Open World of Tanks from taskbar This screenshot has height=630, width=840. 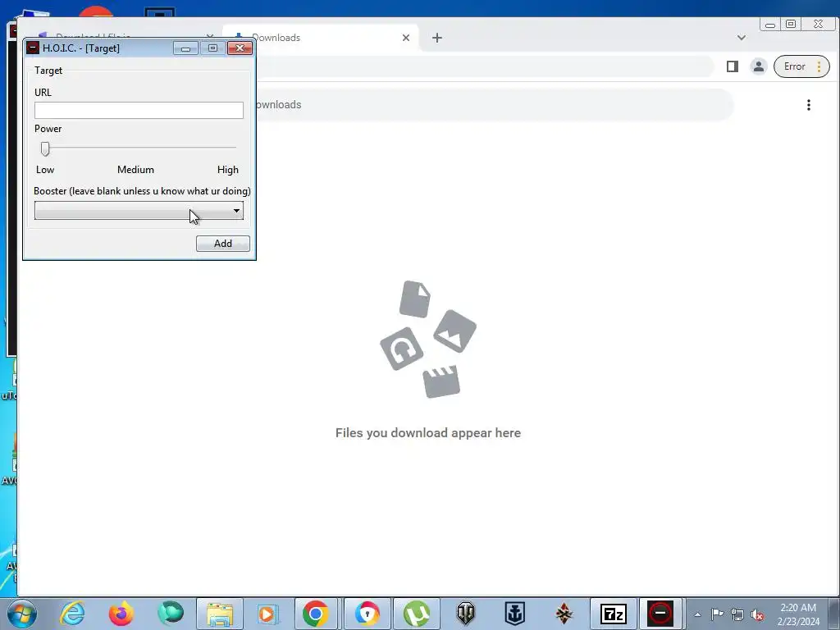466,614
